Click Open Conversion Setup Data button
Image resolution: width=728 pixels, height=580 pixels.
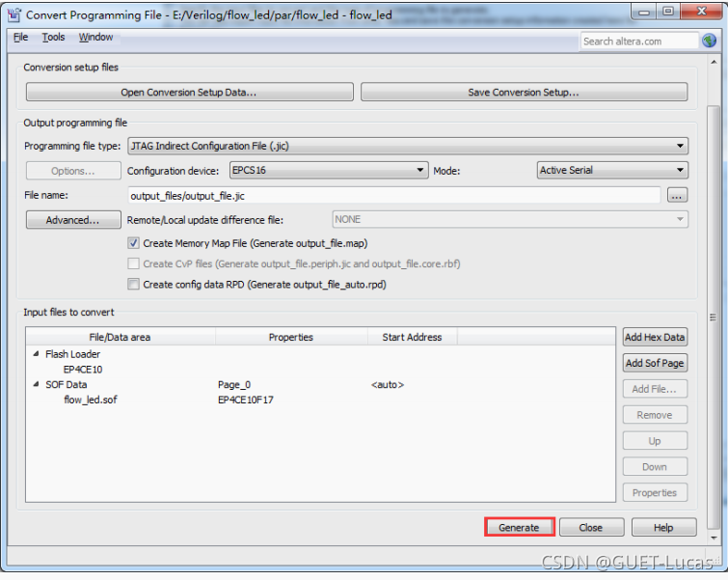pos(189,92)
